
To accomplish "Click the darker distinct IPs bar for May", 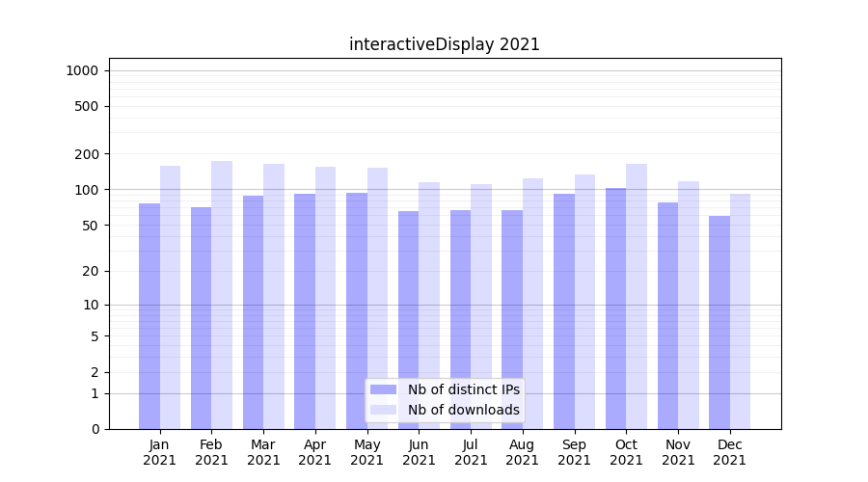I will (x=357, y=310).
